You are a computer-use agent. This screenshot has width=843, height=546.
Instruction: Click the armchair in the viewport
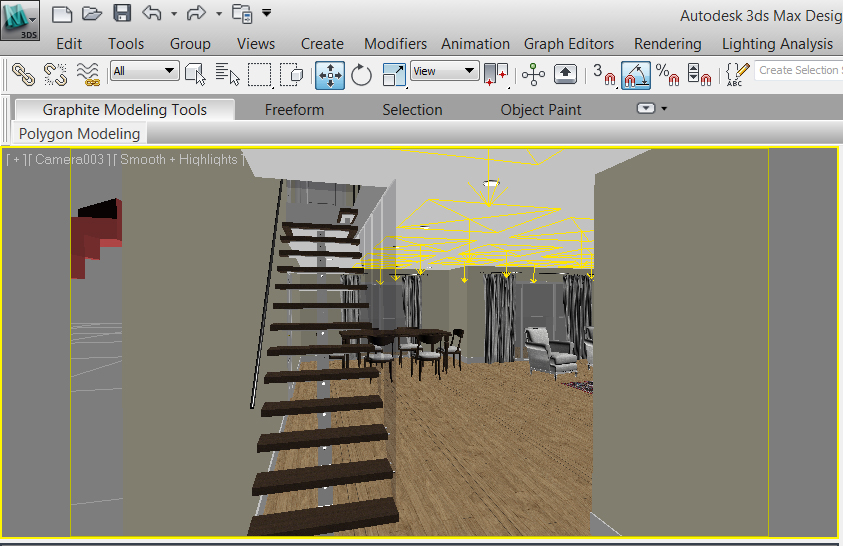551,352
